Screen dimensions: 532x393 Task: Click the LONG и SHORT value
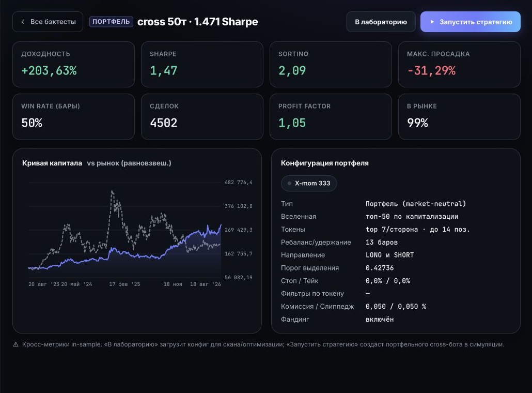(389, 255)
